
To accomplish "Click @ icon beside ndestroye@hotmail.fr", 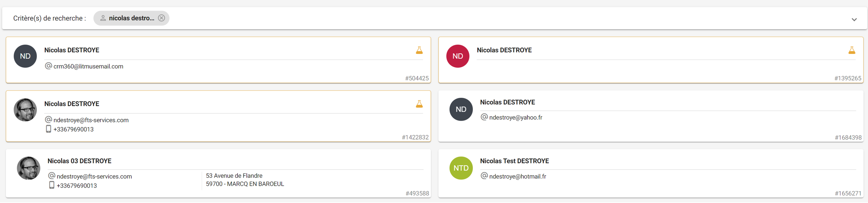I will pyautogui.click(x=484, y=176).
